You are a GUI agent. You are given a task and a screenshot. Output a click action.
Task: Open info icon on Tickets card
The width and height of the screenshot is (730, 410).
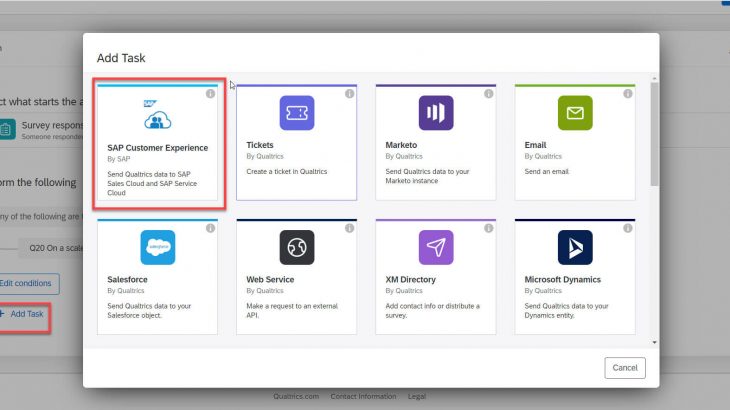350,94
